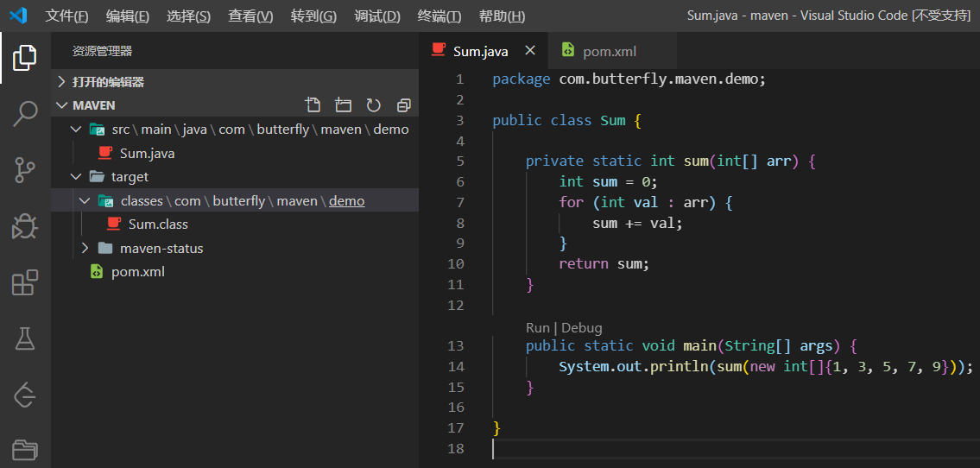Image resolution: width=980 pixels, height=468 pixels.
Task: Open the Source Control view icon
Action: [x=25, y=170]
